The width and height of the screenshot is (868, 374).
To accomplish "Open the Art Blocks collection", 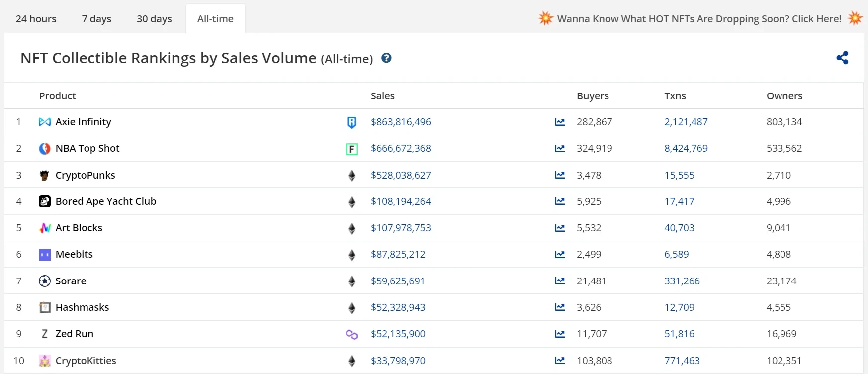I will pyautogui.click(x=79, y=228).
